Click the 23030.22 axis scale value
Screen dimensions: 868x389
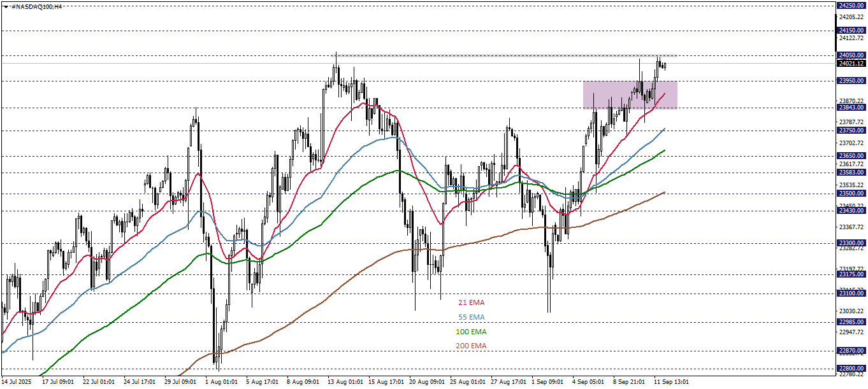point(852,311)
